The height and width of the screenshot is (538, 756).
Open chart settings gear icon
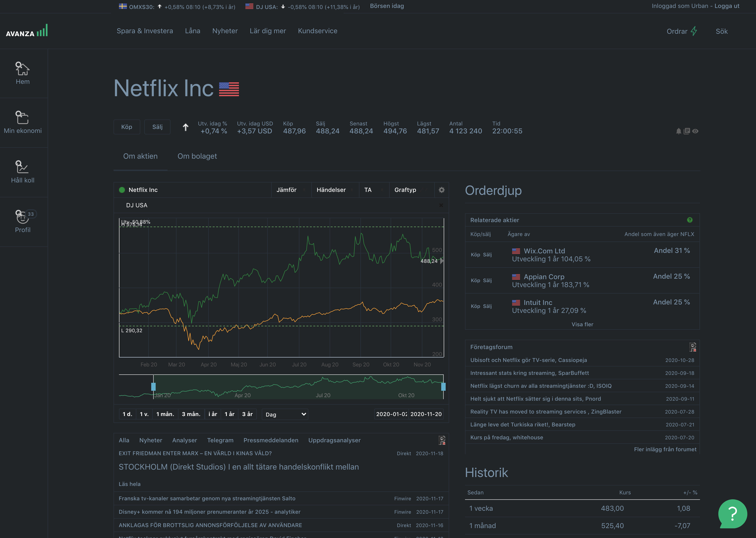441,190
